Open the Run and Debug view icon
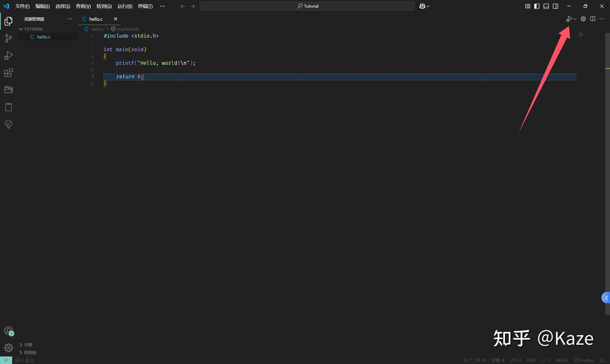This screenshot has width=610, height=364. click(8, 55)
